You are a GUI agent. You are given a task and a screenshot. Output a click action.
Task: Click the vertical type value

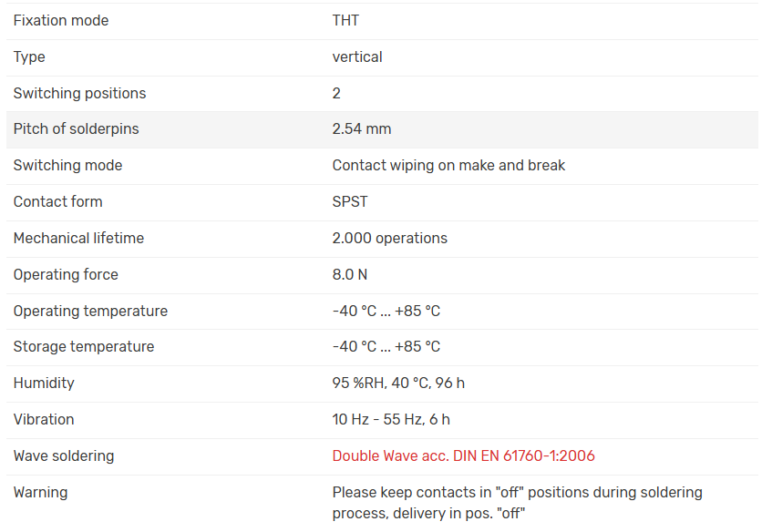[357, 57]
